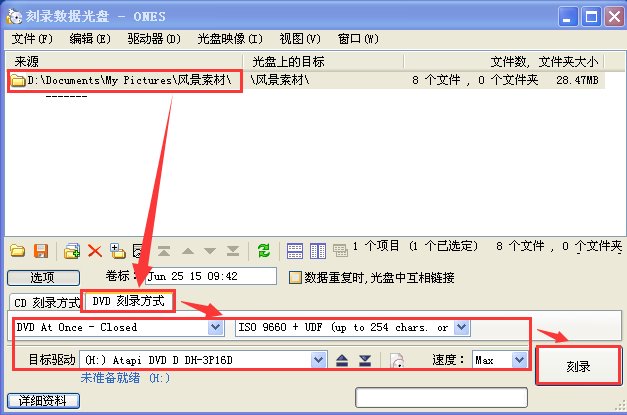Click the vertical split column layout icon
This screenshot has width=627, height=415.
(x=318, y=251)
